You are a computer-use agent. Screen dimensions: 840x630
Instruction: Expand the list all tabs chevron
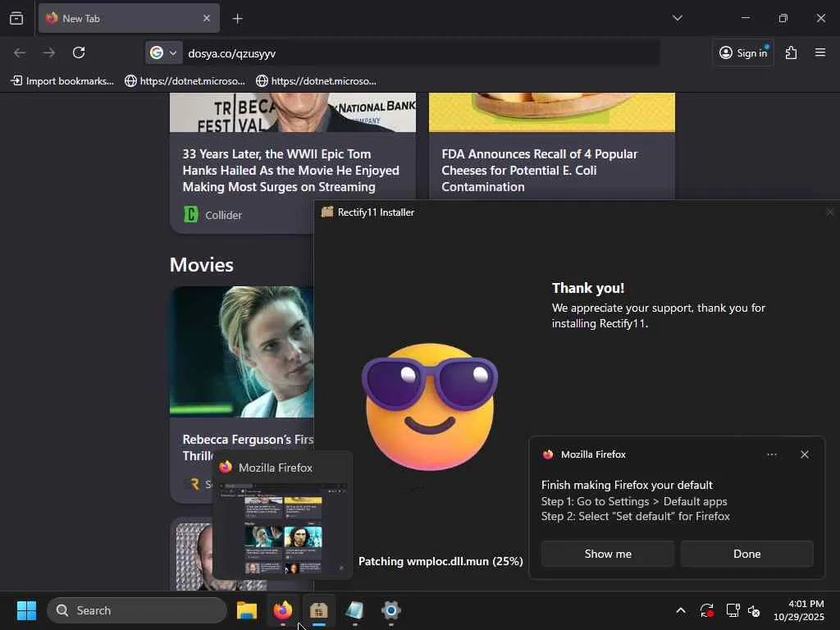click(677, 18)
